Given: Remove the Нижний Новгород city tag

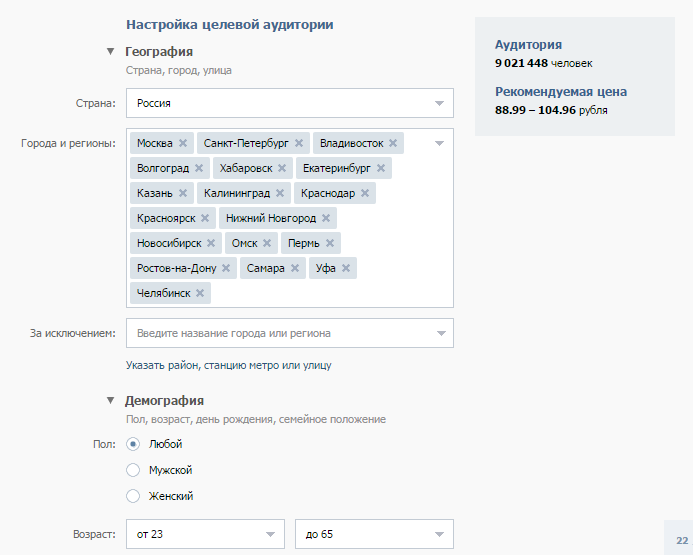Looking at the screenshot, I should pyautogui.click(x=326, y=218).
